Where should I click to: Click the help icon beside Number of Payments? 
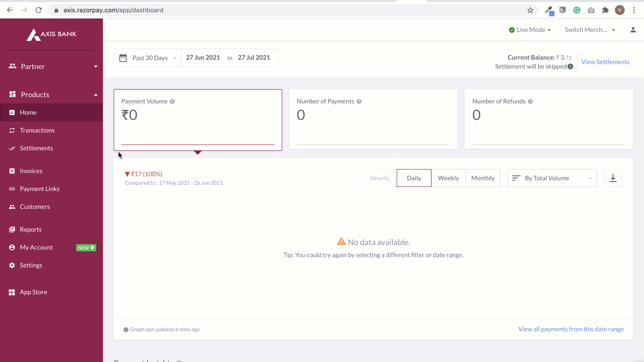click(359, 101)
